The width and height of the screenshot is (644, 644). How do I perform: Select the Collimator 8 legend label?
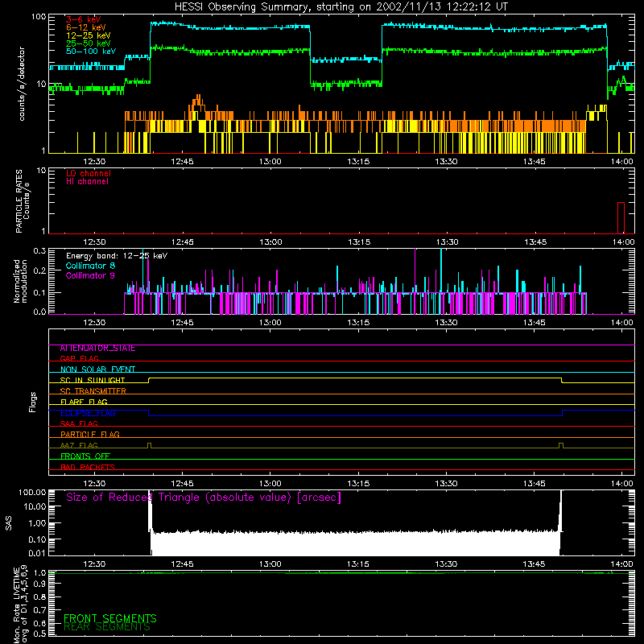[90, 266]
